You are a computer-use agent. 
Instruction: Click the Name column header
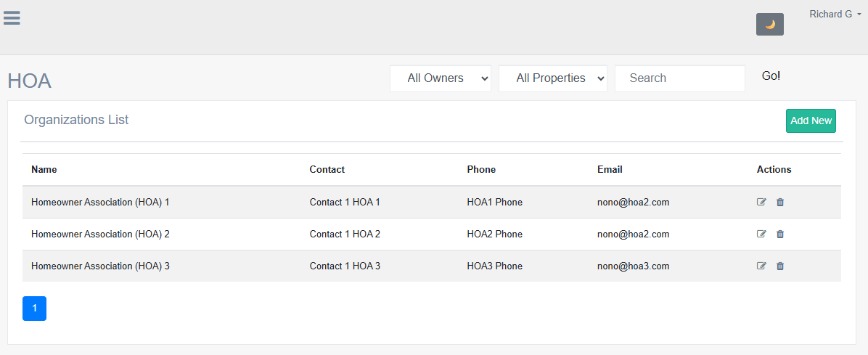(x=44, y=170)
